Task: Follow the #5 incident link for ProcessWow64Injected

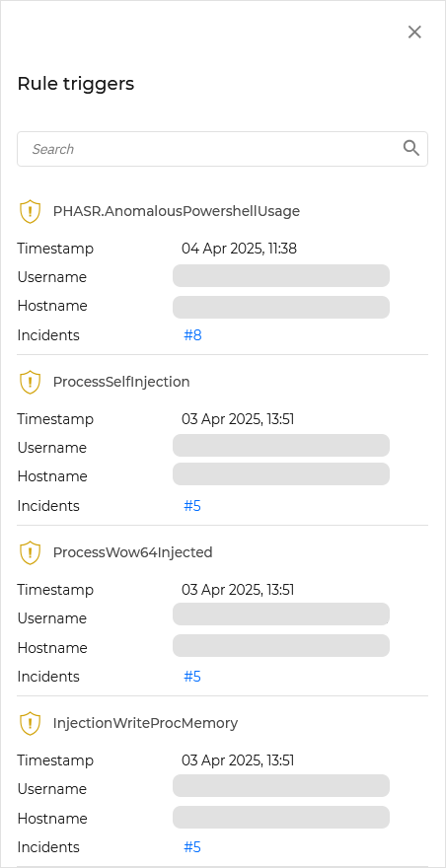Action: [192, 677]
